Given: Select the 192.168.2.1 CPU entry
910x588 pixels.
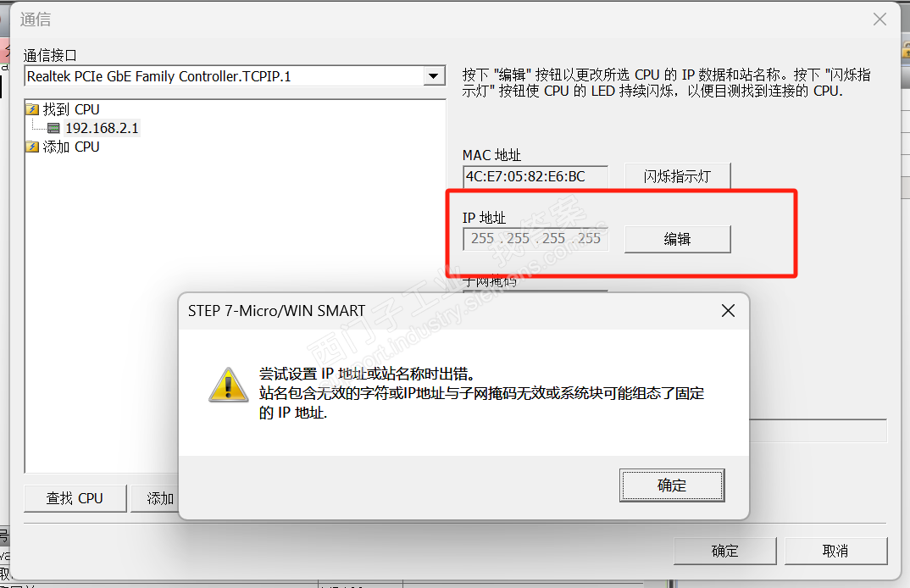Looking at the screenshot, I should tap(103, 128).
